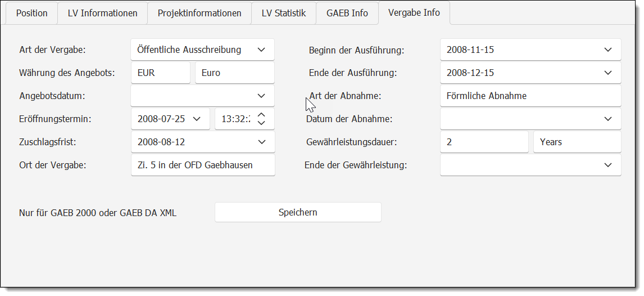Go to the LV Statistik tab
The height and width of the screenshot is (296, 644).
pos(283,13)
